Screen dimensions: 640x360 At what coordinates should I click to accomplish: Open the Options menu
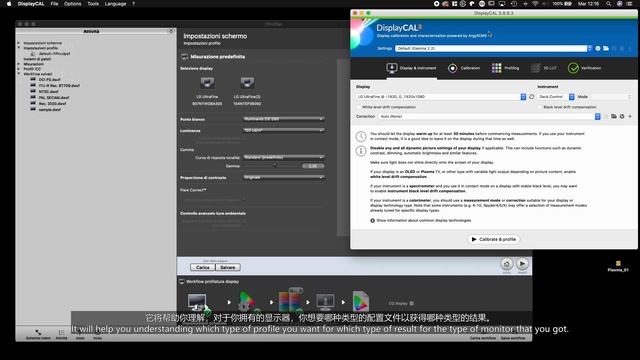pyautogui.click(x=72, y=4)
